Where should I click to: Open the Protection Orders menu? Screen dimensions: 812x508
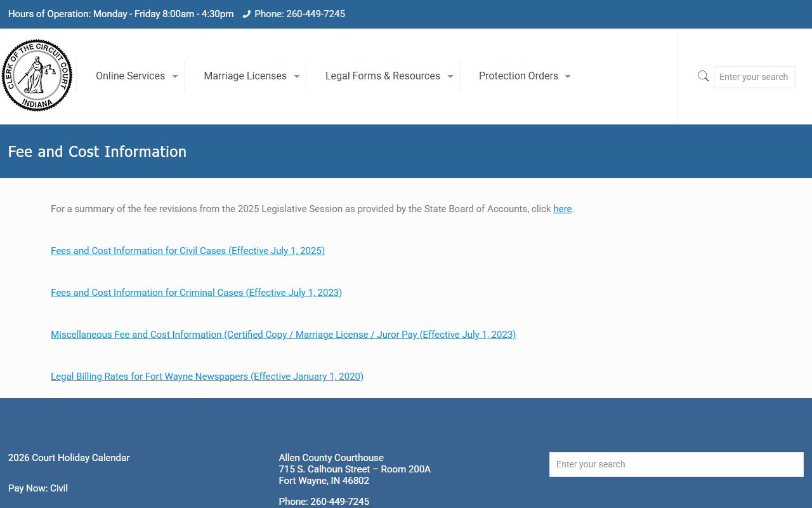coord(518,76)
